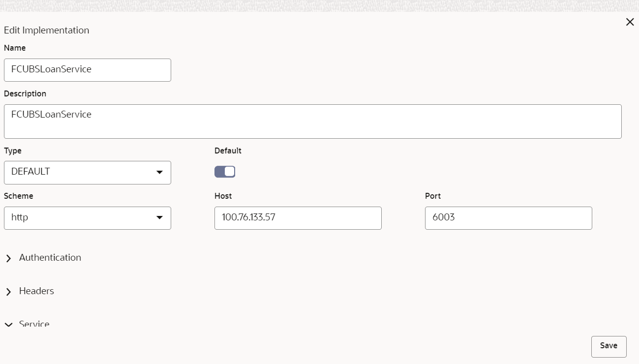Screen dimensions: 639x364
Task: Click the Host field label
Action: coord(223,196)
